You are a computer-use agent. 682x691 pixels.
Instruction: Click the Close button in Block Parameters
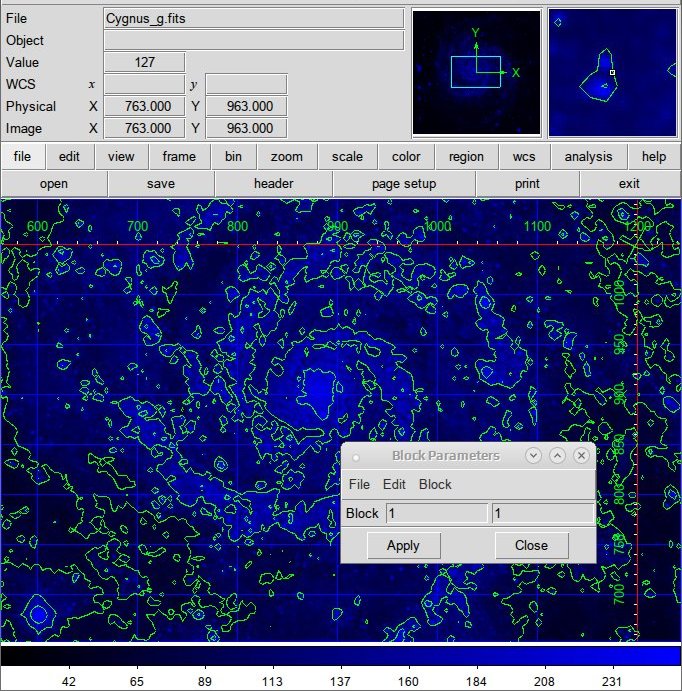tap(531, 546)
